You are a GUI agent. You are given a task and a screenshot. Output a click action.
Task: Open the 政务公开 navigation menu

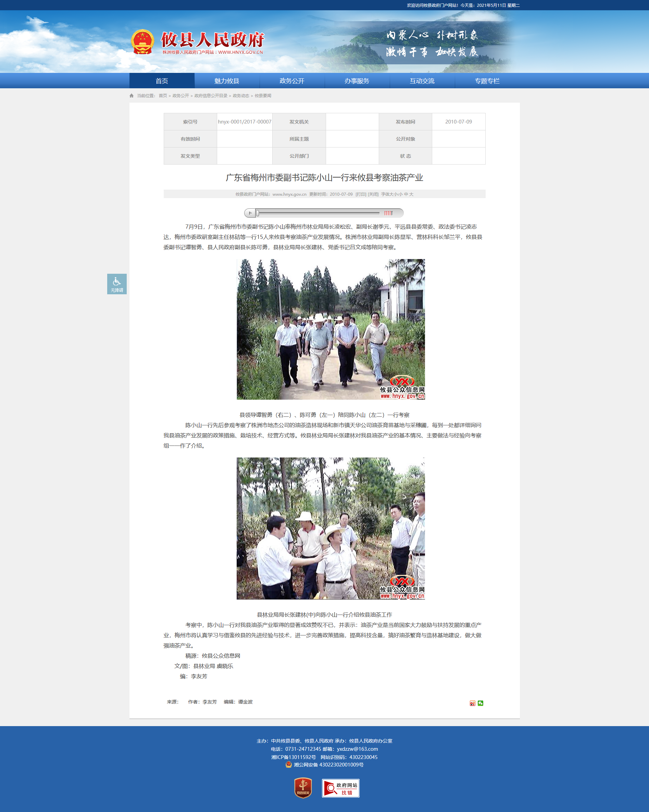tap(292, 81)
